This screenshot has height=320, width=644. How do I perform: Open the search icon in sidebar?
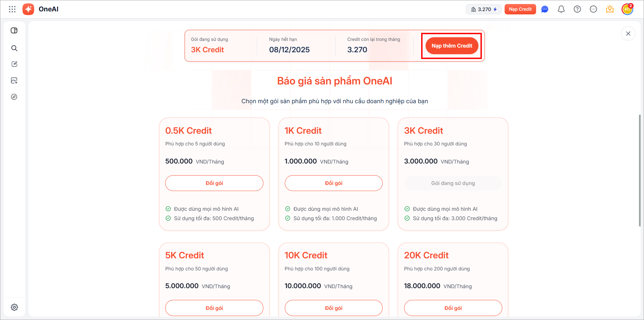[14, 48]
